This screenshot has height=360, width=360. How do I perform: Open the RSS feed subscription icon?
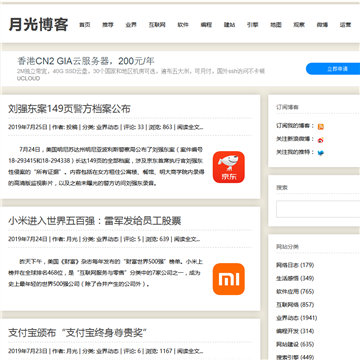[321, 127]
